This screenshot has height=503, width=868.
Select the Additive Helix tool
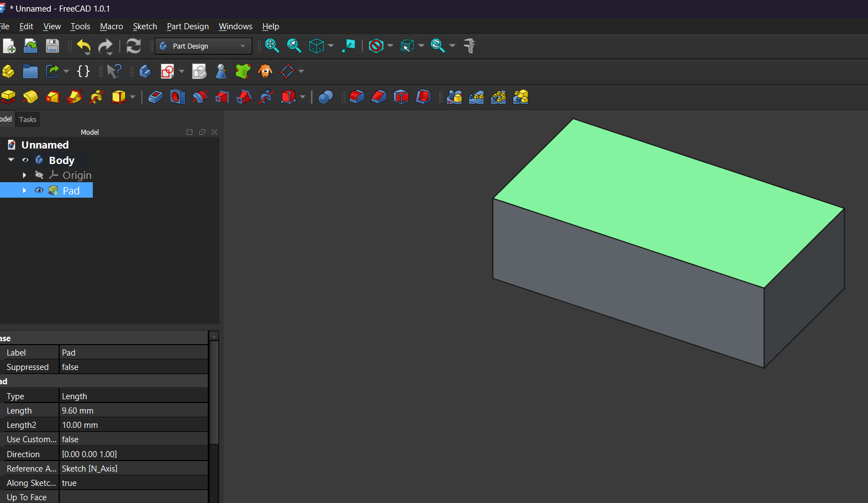point(97,97)
